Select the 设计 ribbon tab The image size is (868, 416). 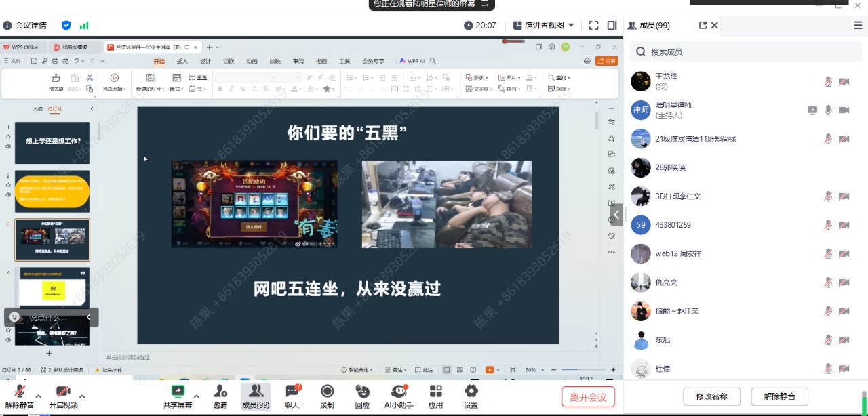coord(205,61)
